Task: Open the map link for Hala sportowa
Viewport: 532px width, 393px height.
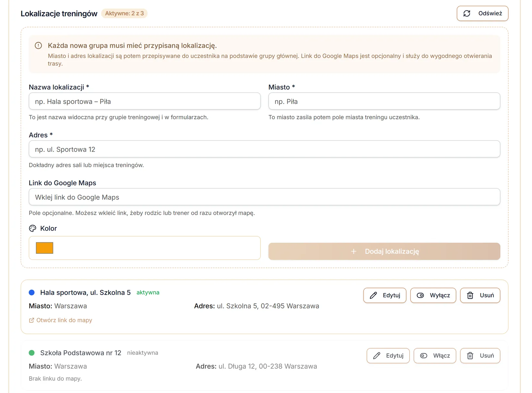Action: tap(61, 320)
